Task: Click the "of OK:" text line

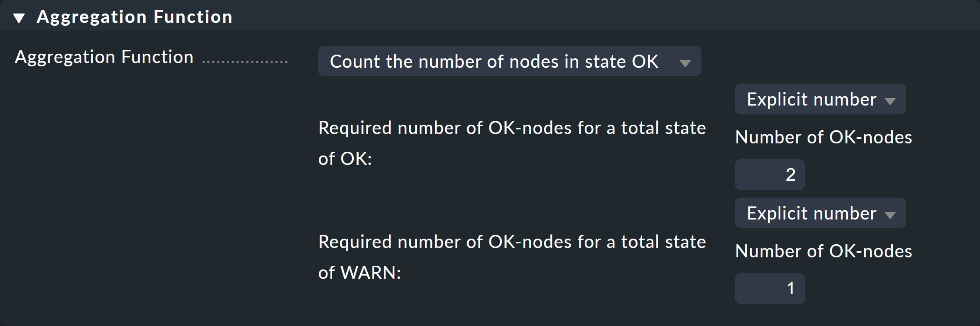Action: [345, 159]
